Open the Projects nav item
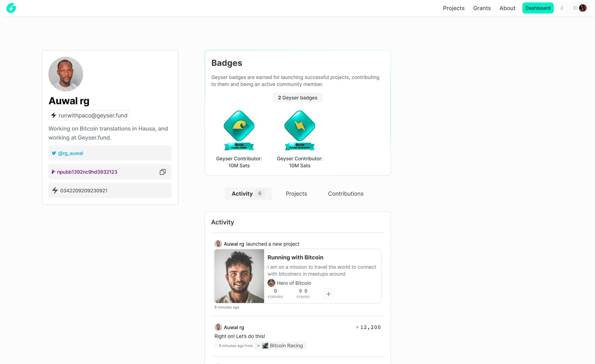The image size is (595, 364). [453, 8]
